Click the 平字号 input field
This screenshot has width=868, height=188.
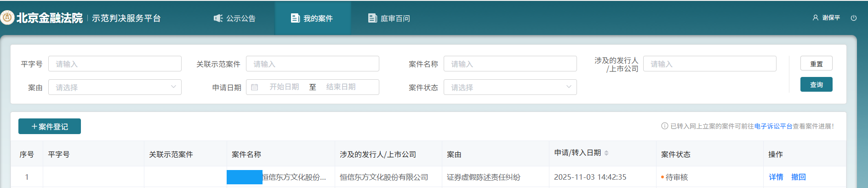pyautogui.click(x=115, y=64)
